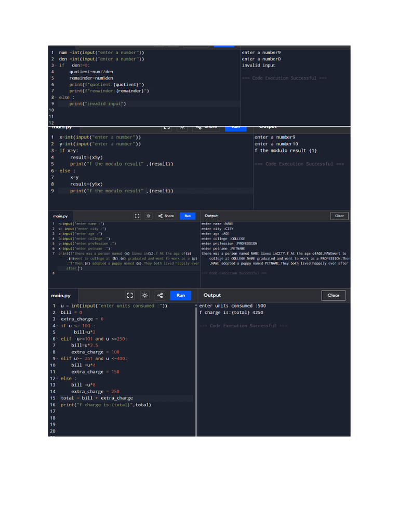Run the enter-name story program
This screenshot has height=532, width=399.
188,216
